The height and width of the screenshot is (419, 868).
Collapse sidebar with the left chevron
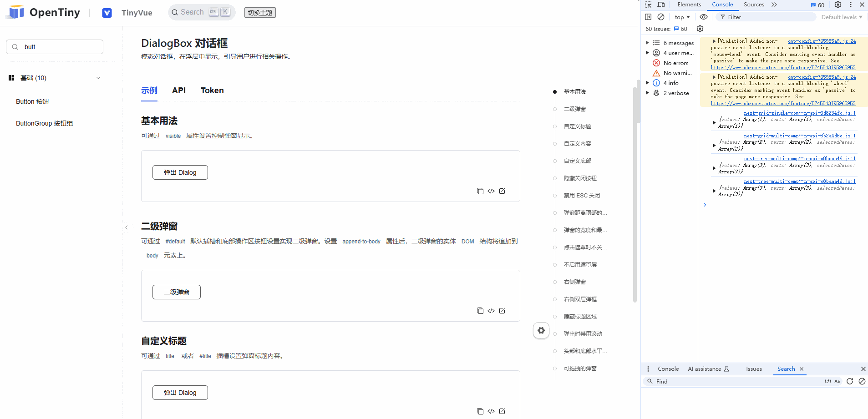[127, 227]
